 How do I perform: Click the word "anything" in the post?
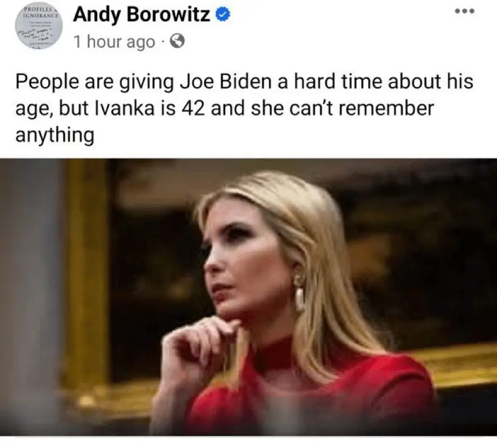[x=55, y=135]
